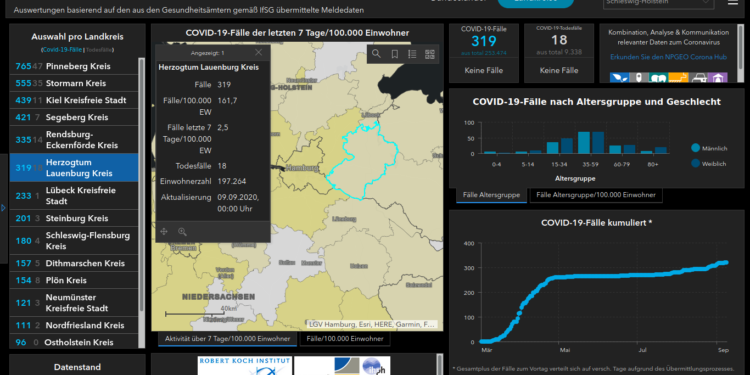Switch to Fälle/100.000 Einwohner map tab

click(344, 339)
